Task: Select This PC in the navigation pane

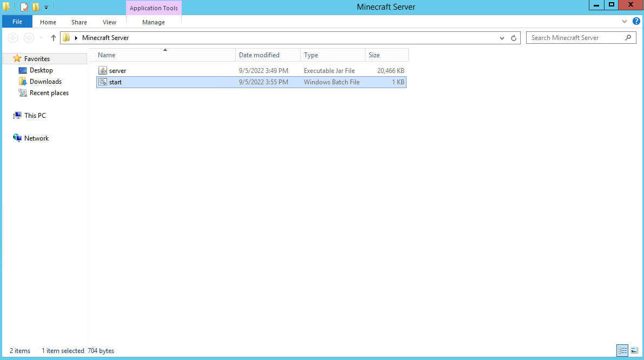Action: [35, 116]
